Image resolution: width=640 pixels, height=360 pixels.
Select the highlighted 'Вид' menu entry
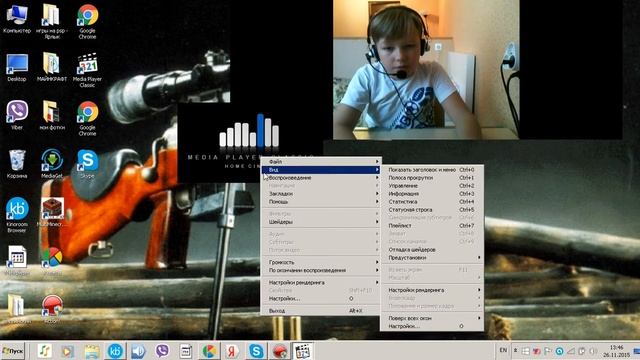321,169
